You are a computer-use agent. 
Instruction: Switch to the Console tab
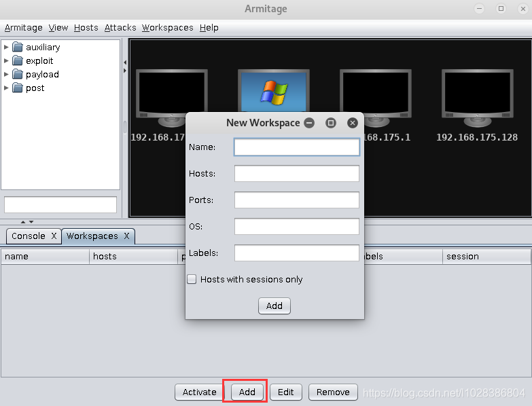coord(29,236)
